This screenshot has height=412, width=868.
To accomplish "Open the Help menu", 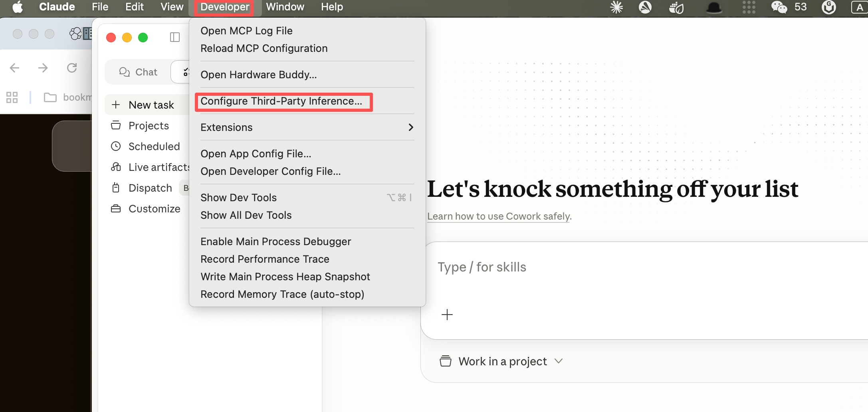I will tap(332, 7).
